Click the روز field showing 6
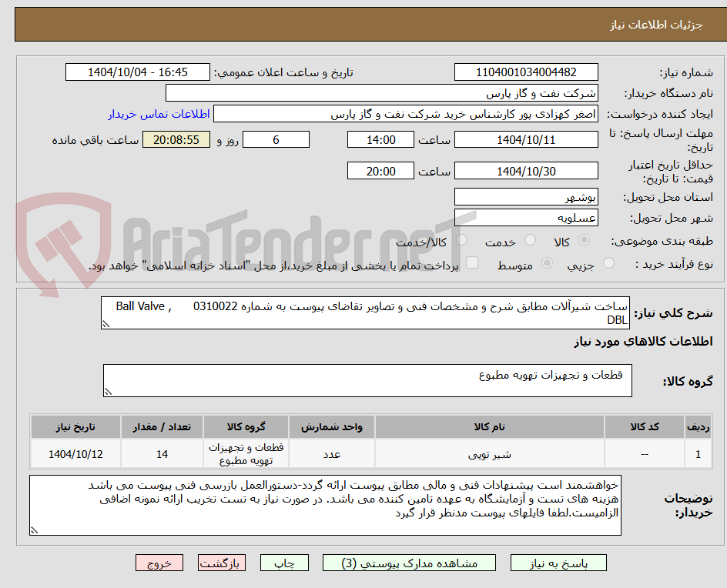 pyautogui.click(x=276, y=139)
